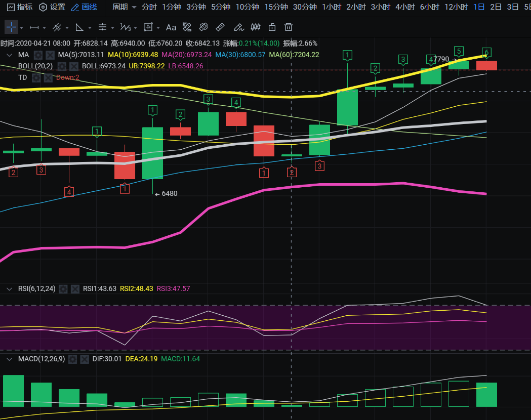
Task: Open the 周期 period dropdown
Action: click(124, 7)
